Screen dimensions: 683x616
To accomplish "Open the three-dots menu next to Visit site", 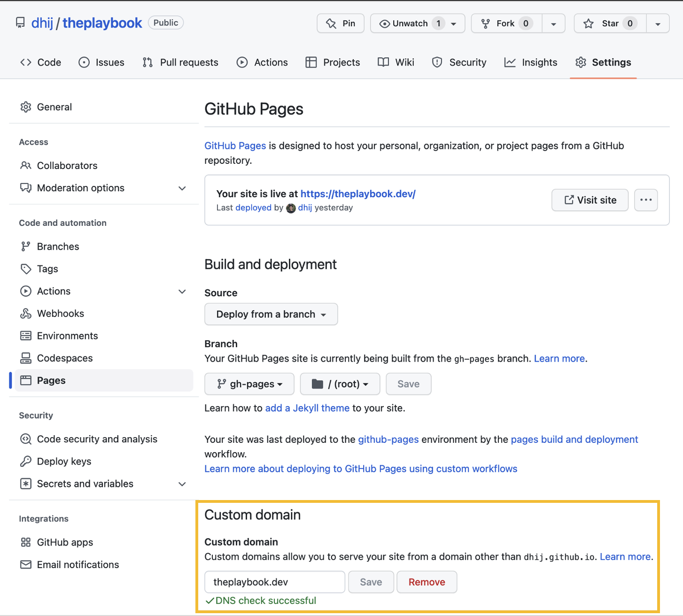I will click(x=646, y=200).
